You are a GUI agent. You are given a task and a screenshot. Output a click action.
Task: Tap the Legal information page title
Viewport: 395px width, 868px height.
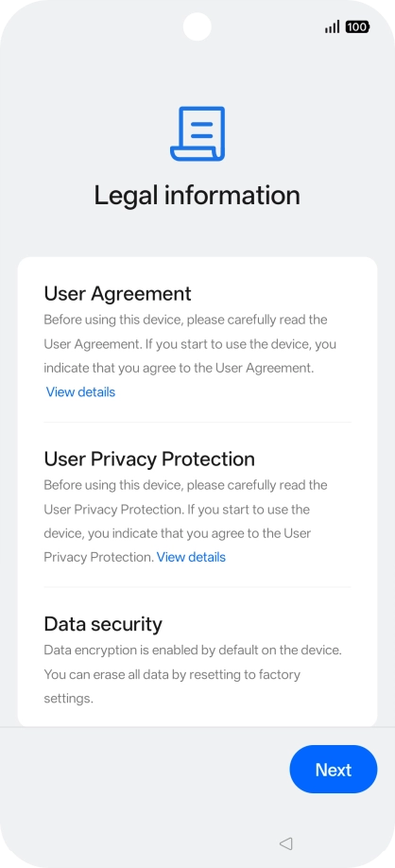pos(197,196)
